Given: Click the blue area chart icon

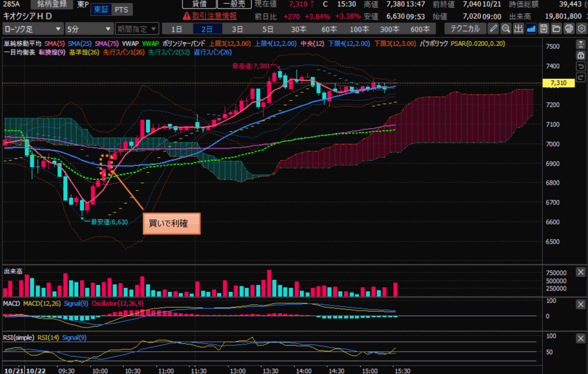Looking at the screenshot, I should click(531, 28).
